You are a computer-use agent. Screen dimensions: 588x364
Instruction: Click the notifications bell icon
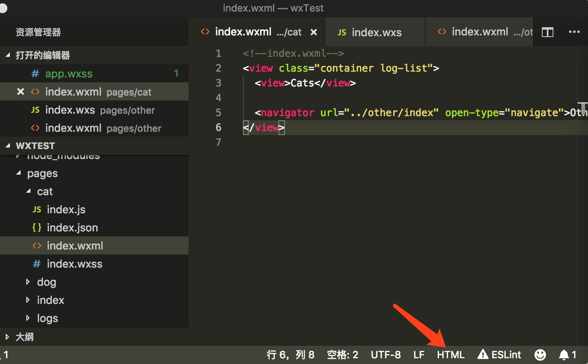coord(564,354)
